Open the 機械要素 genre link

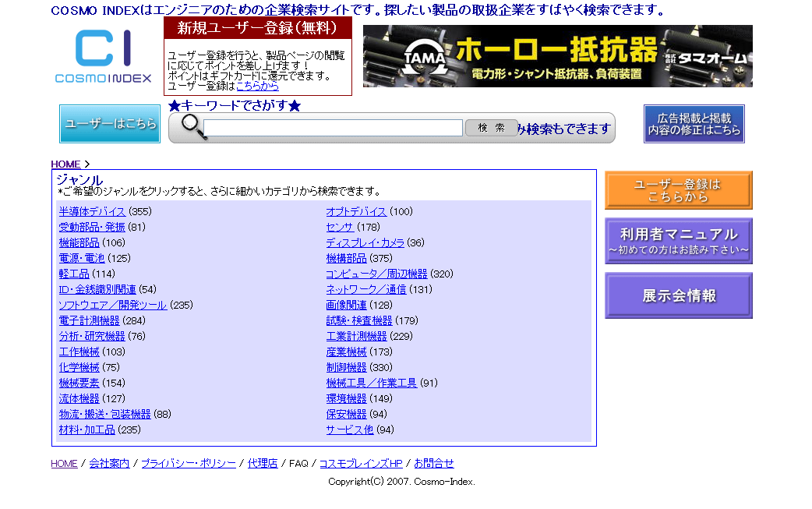click(79, 383)
